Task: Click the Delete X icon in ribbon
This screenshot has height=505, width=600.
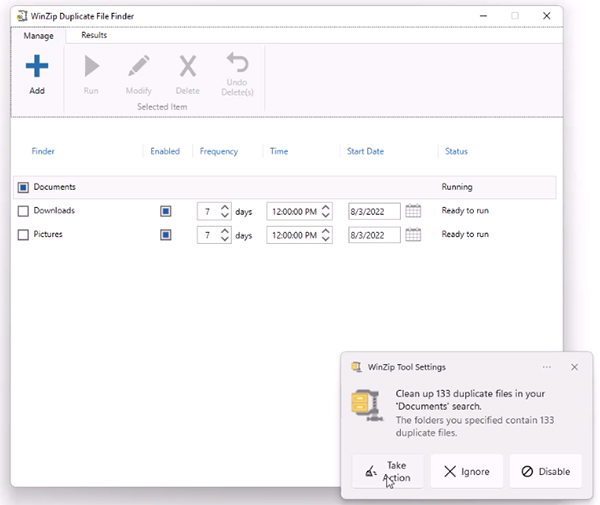Action: click(187, 67)
